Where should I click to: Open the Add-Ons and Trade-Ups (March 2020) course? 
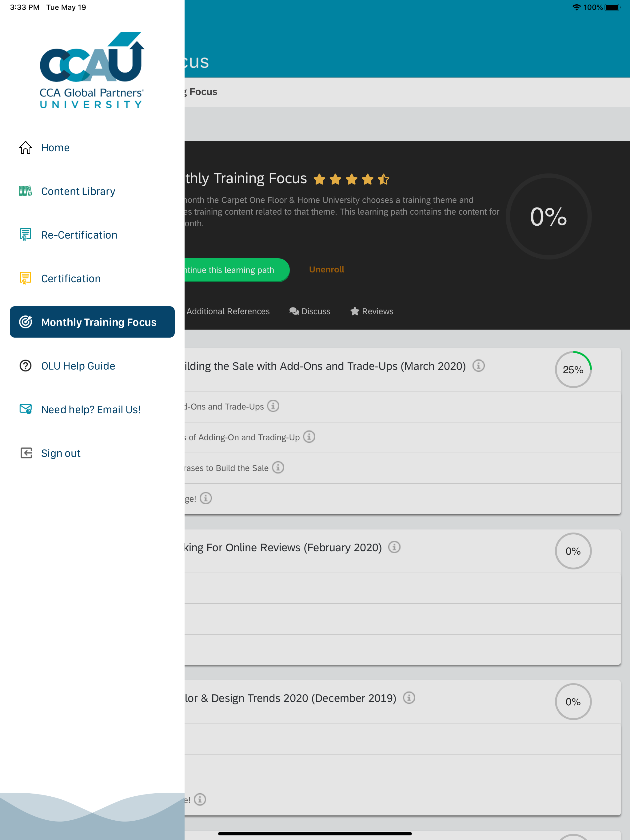pyautogui.click(x=325, y=366)
